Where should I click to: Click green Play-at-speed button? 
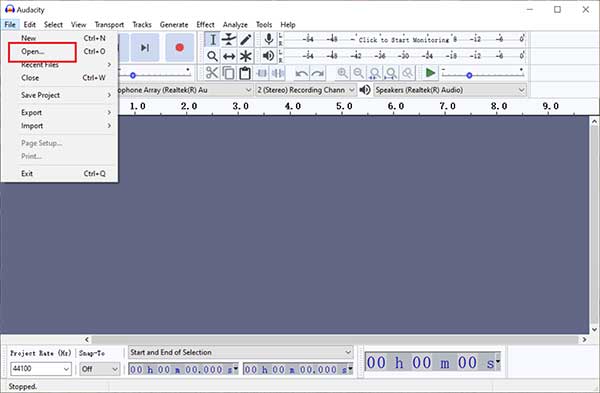pos(430,73)
